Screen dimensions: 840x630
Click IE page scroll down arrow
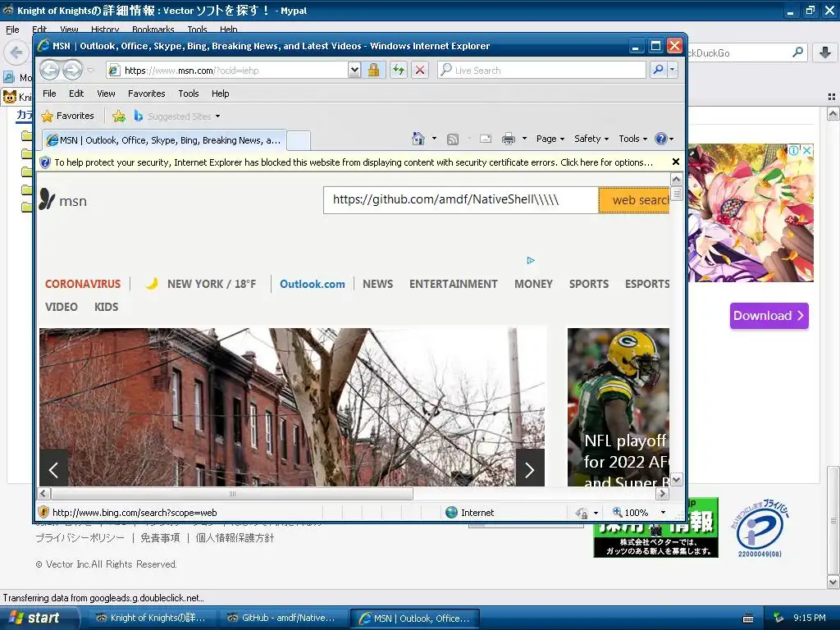click(676, 479)
